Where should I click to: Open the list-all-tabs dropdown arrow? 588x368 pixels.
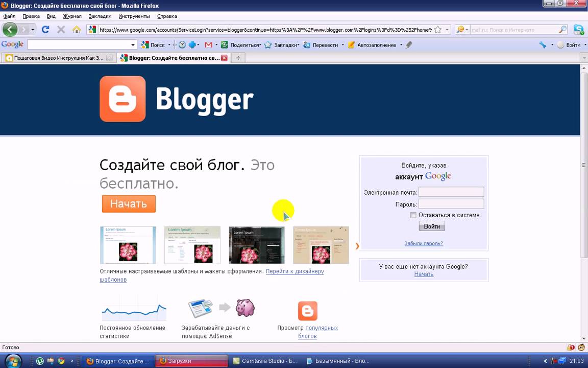[584, 58]
